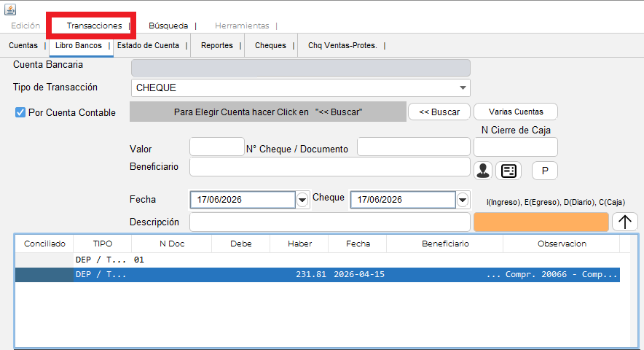
Task: Open the Transacciones menu
Action: click(95, 26)
